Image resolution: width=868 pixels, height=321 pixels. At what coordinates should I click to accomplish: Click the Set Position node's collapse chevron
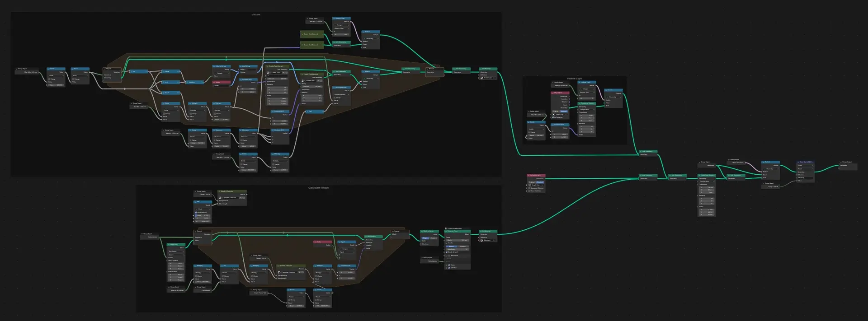coord(366,236)
